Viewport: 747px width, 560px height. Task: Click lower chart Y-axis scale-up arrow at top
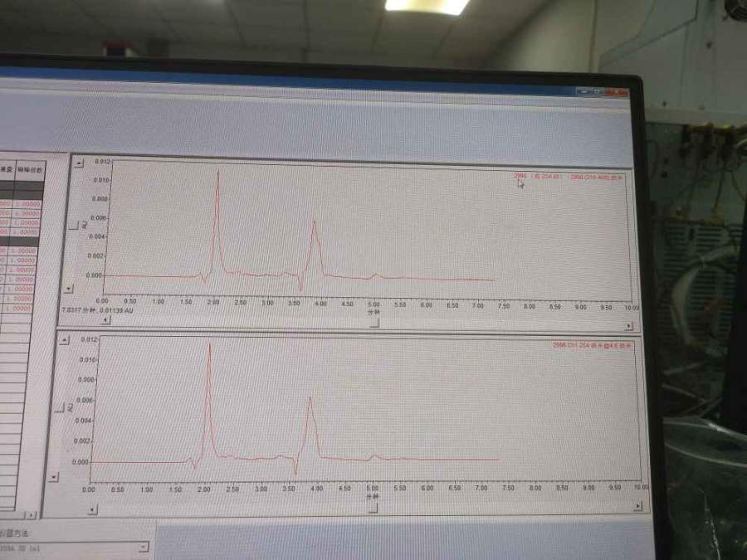(64, 340)
